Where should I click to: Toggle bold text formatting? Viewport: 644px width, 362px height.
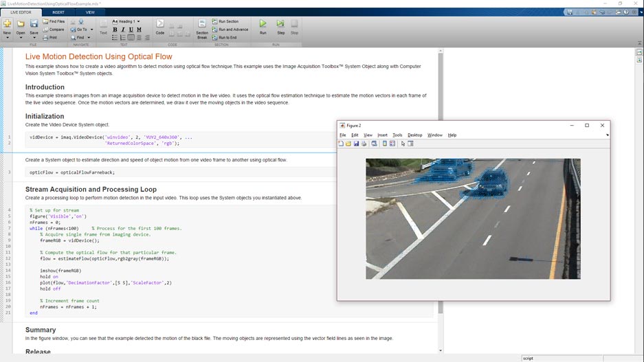pyautogui.click(x=115, y=30)
